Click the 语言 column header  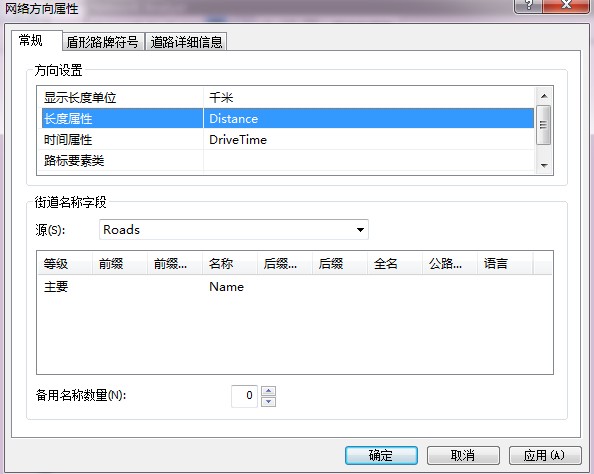pyautogui.click(x=505, y=263)
